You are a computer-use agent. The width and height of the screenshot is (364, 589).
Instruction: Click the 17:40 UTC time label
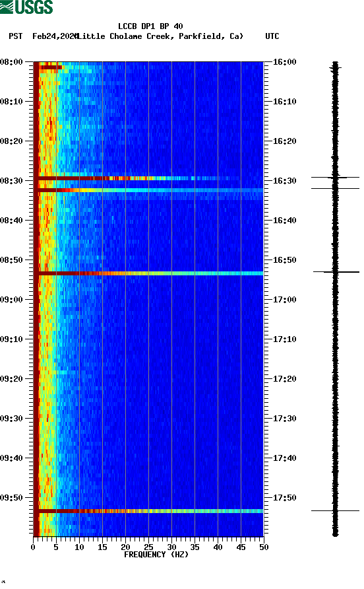[284, 458]
